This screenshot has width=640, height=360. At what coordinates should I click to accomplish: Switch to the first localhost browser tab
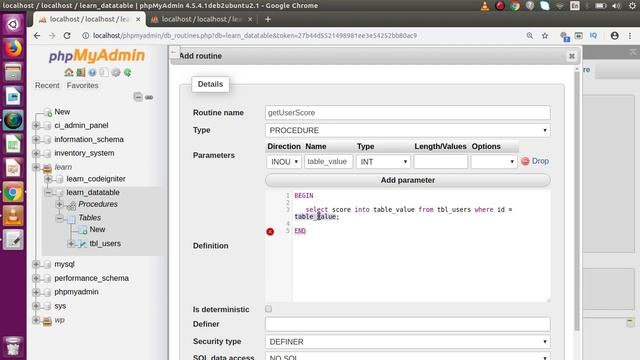click(x=89, y=19)
